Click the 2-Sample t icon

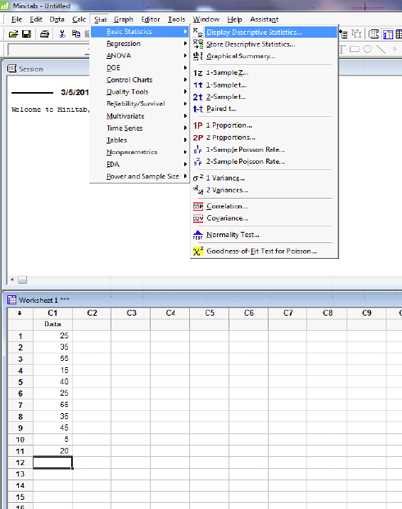tap(198, 97)
